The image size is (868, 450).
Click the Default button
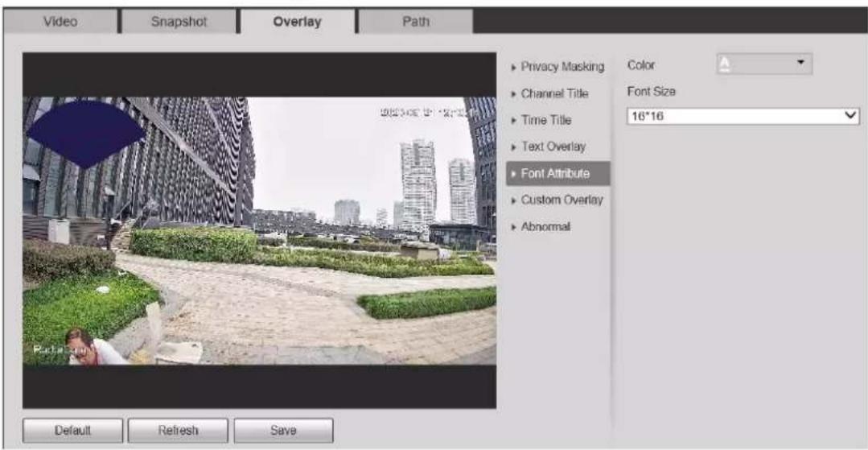click(x=72, y=430)
